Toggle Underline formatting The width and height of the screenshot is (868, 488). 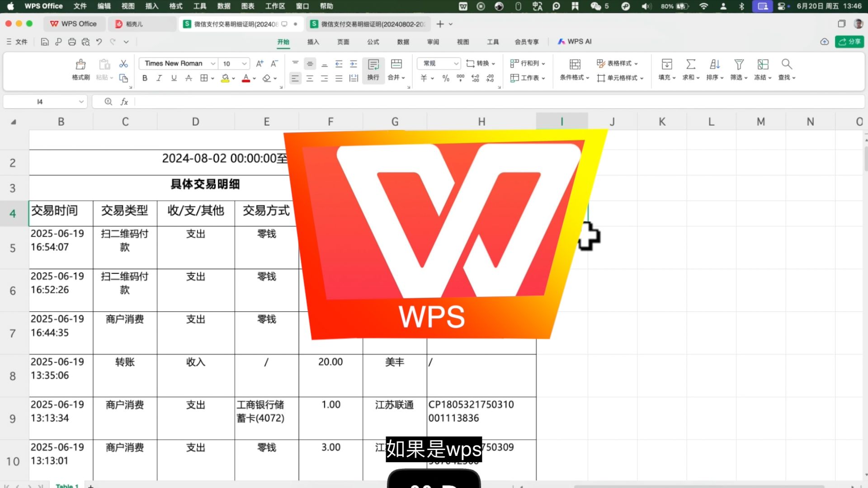click(x=174, y=78)
